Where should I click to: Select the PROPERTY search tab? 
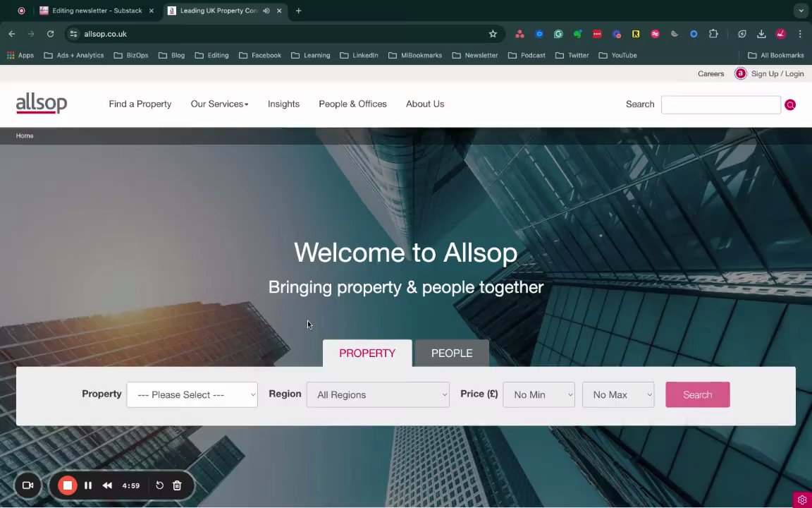(367, 353)
